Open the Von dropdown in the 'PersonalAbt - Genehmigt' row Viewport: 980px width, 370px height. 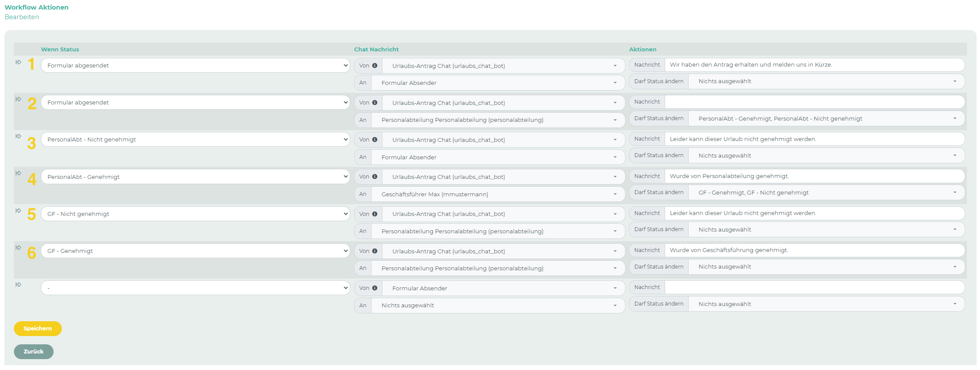(x=504, y=177)
